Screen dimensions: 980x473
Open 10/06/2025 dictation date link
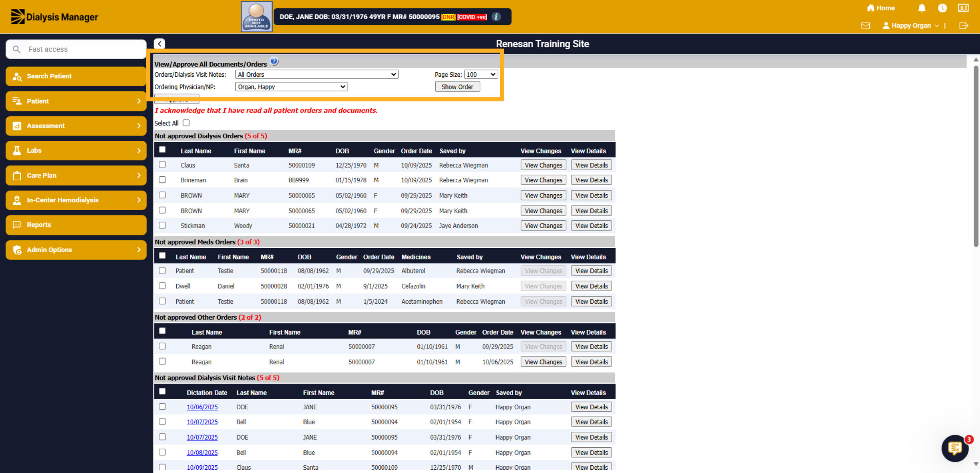point(202,407)
